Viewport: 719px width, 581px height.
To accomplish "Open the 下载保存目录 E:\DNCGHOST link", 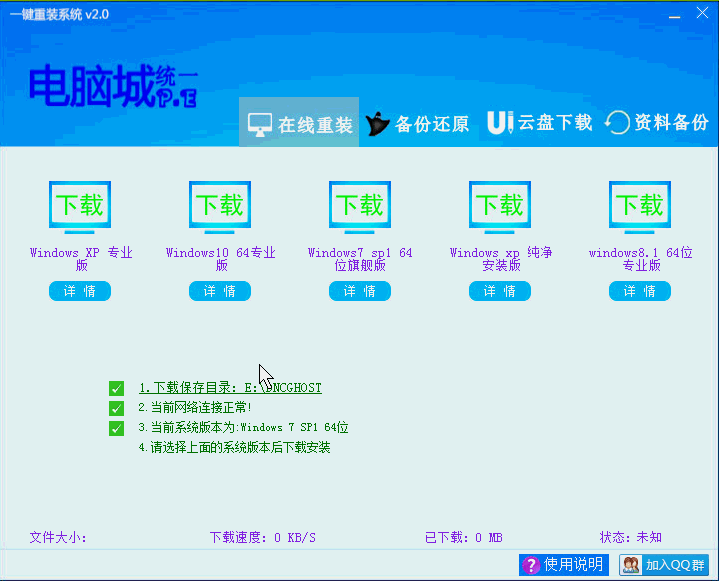I will [x=230, y=388].
